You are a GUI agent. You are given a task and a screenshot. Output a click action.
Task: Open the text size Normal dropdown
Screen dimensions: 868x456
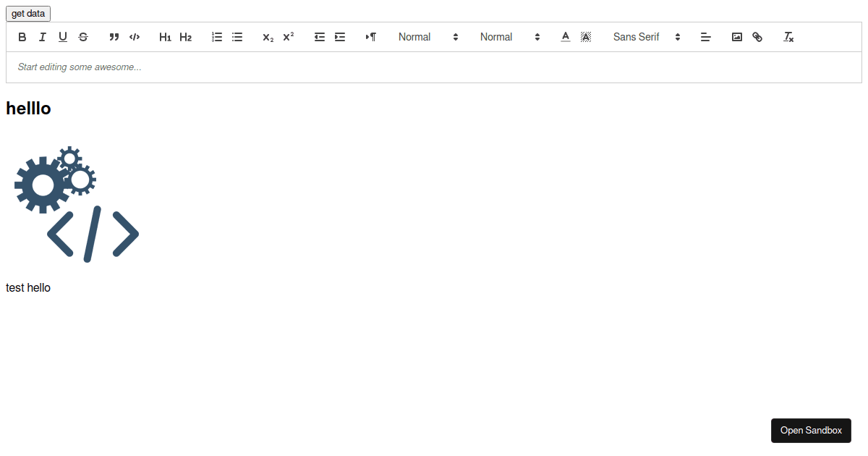[429, 37]
